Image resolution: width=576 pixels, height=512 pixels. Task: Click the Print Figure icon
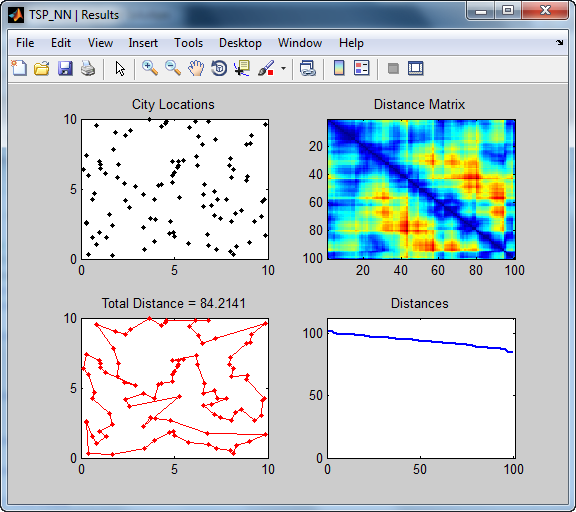[88, 68]
